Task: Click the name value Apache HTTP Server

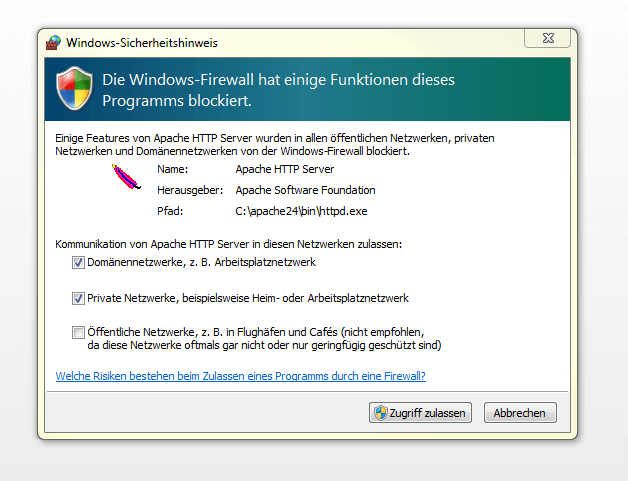Action: pos(284,169)
